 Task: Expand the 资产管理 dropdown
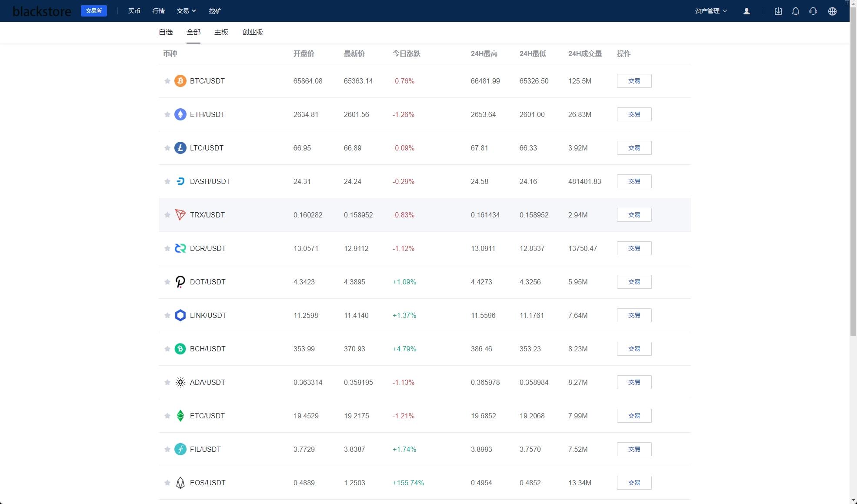pyautogui.click(x=710, y=11)
